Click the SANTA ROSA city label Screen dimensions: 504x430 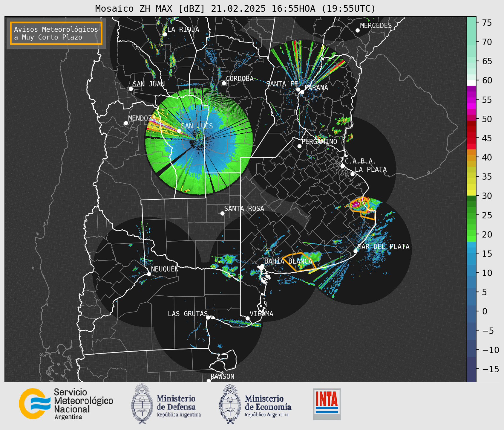click(244, 208)
